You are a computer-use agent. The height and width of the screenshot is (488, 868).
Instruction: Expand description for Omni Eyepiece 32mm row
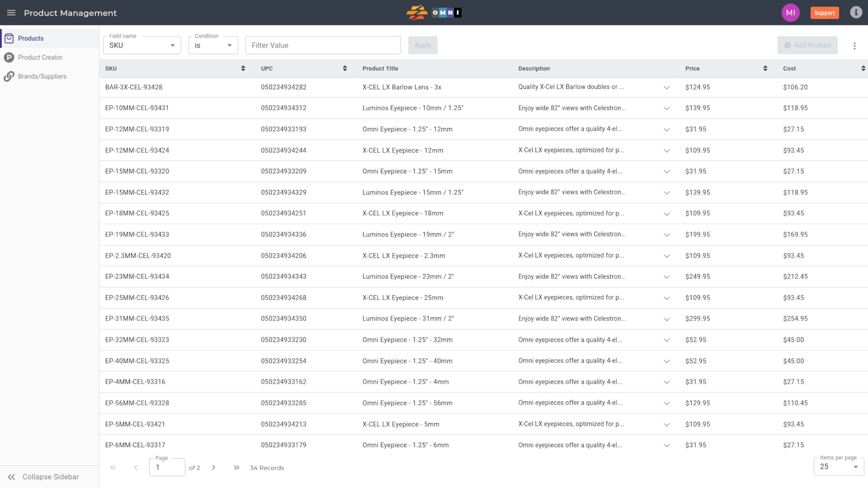(x=667, y=340)
